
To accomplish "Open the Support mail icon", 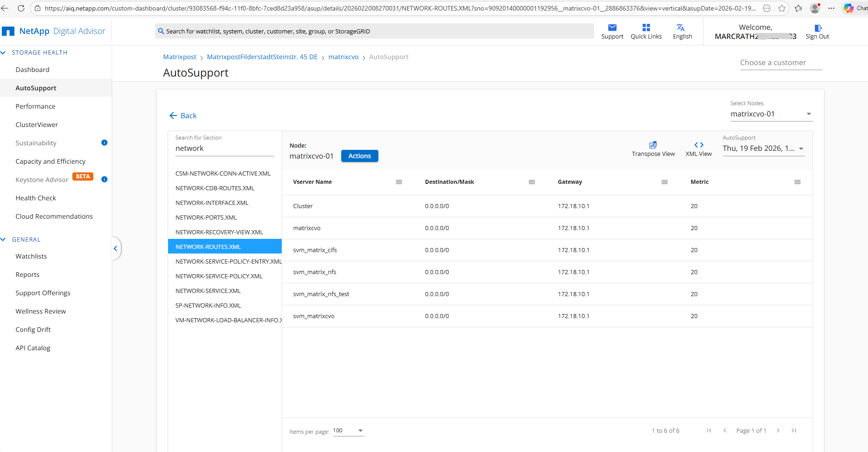I will 612,28.
